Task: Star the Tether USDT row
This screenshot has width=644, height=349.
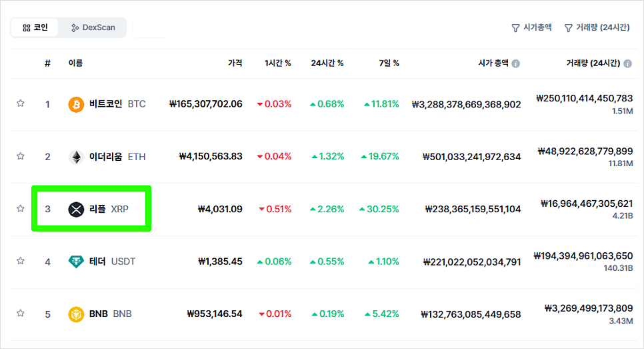Action: point(20,261)
